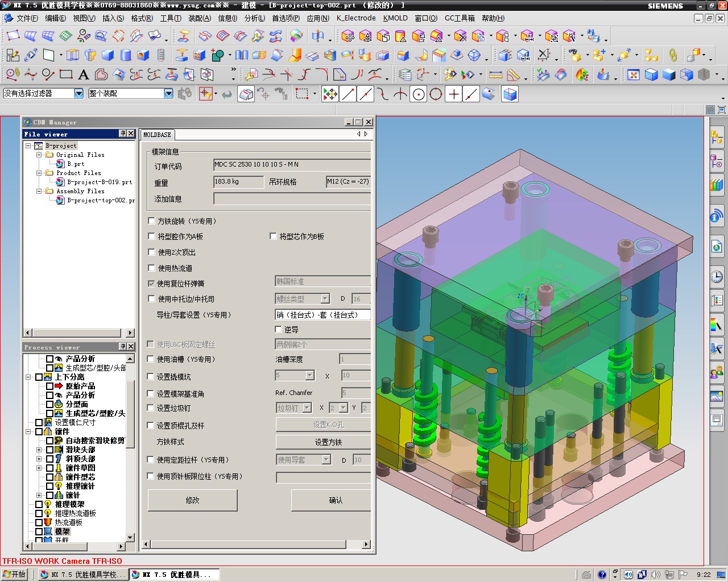Click the rectangle selection method icon

[x=302, y=94]
